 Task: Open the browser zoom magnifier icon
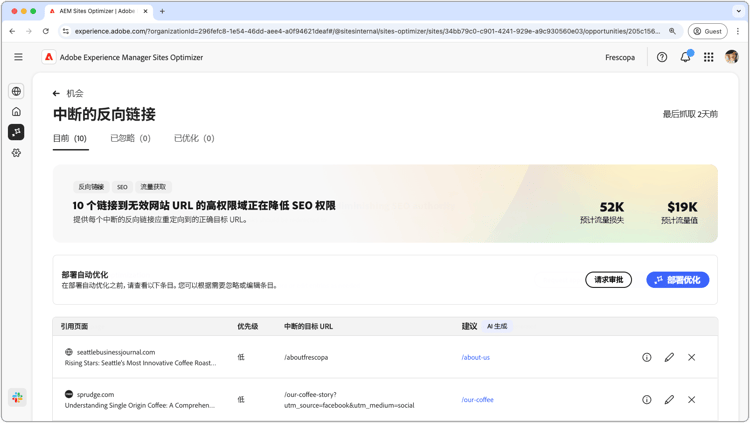pos(672,31)
